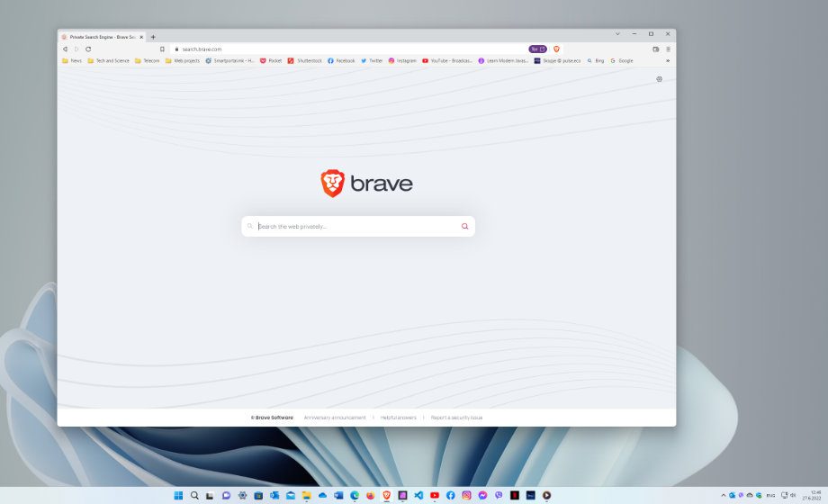Open taskbar Search magnifier

(x=194, y=496)
